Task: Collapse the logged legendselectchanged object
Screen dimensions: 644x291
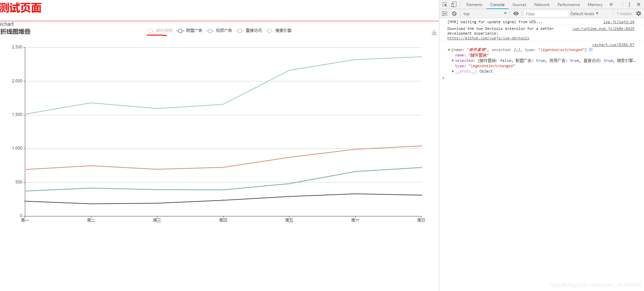Action: (449, 50)
